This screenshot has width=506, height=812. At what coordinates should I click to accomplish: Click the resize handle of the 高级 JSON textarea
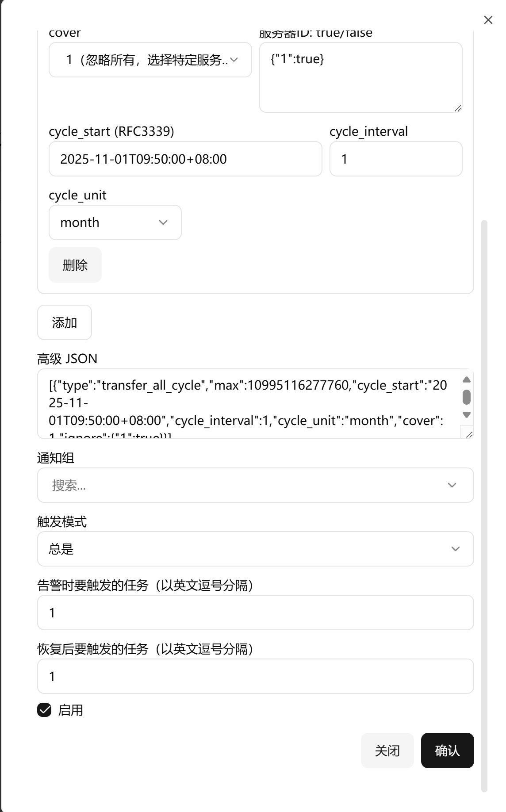pyautogui.click(x=470, y=434)
